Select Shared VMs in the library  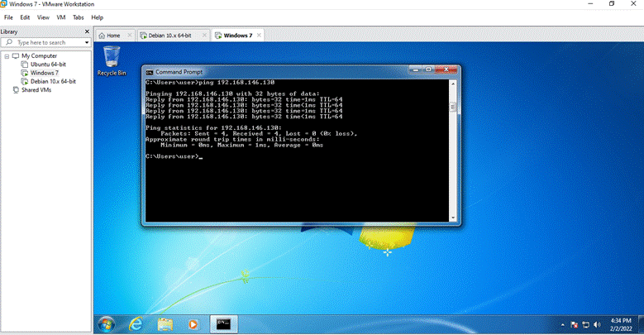(36, 89)
